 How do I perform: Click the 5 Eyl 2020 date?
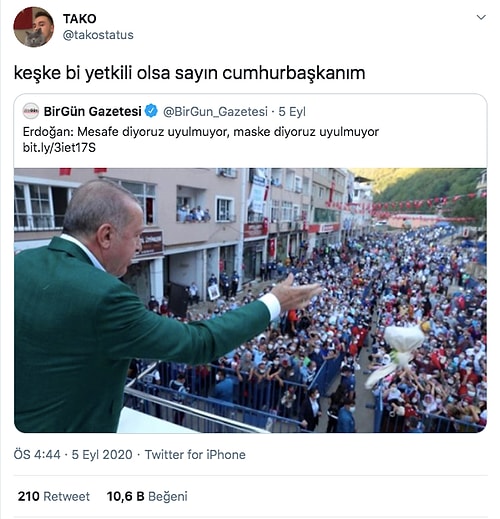(102, 455)
